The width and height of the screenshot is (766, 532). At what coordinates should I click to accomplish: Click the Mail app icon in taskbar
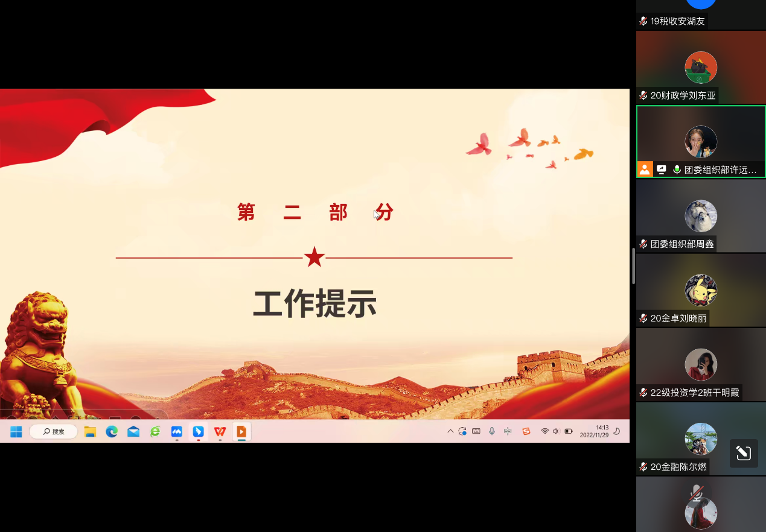click(x=133, y=431)
